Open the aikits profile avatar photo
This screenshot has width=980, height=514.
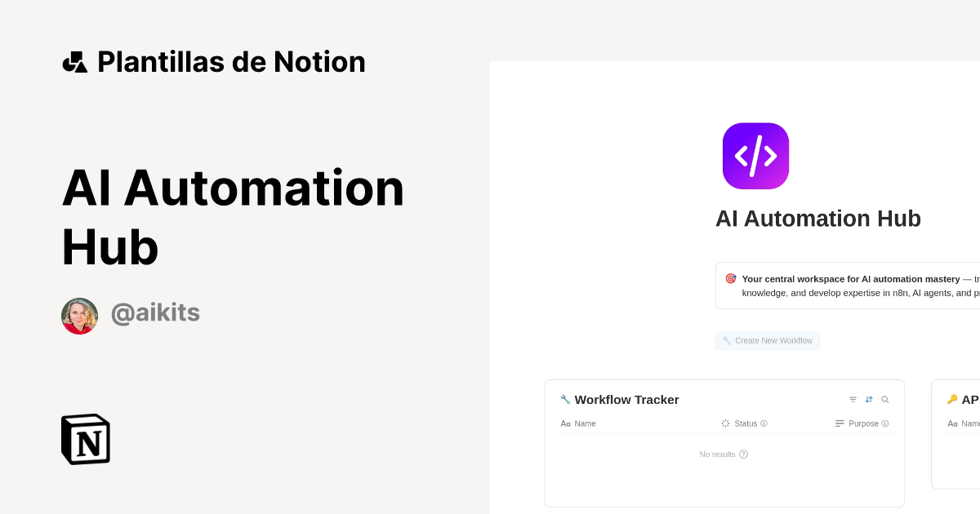point(79,316)
